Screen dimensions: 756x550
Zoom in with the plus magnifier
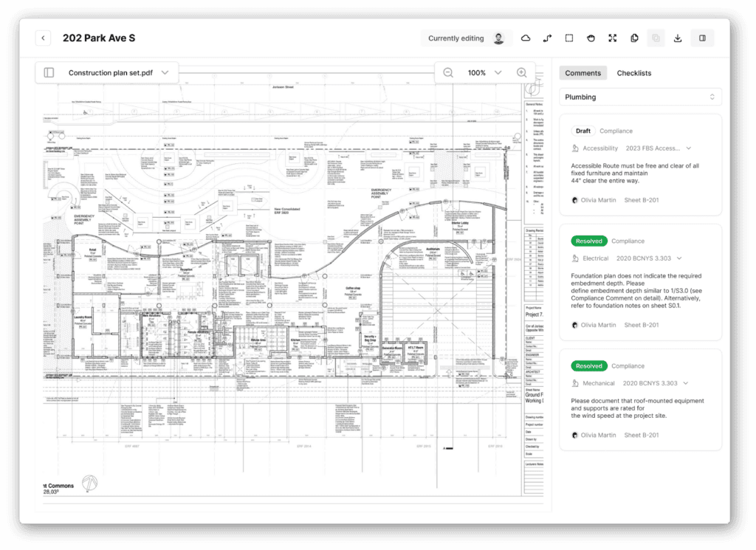[521, 72]
